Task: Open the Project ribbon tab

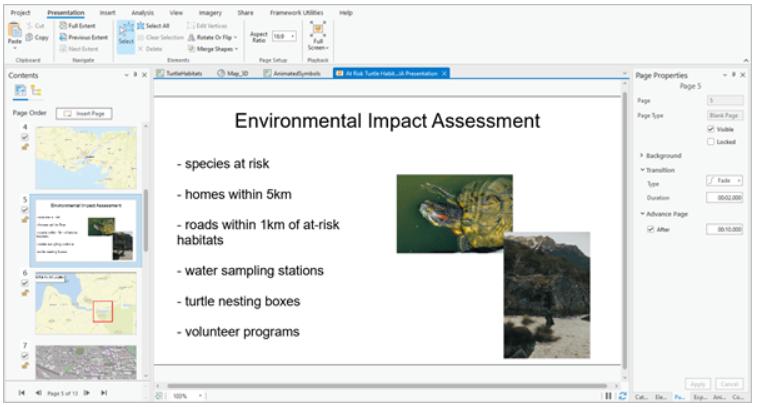Action: (20, 13)
